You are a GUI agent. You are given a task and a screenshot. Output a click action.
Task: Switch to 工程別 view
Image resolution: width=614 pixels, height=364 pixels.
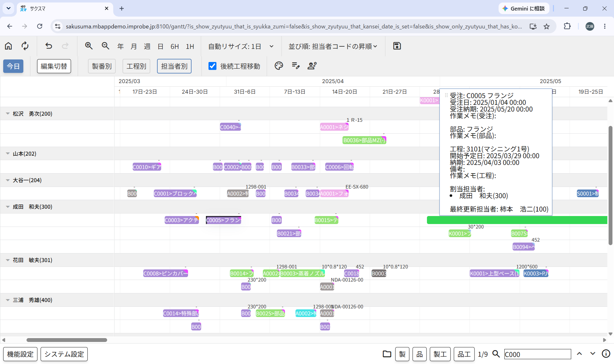point(136,66)
